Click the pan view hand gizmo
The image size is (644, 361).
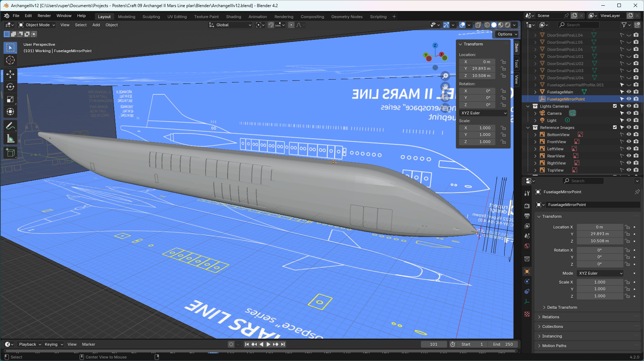[x=445, y=86]
